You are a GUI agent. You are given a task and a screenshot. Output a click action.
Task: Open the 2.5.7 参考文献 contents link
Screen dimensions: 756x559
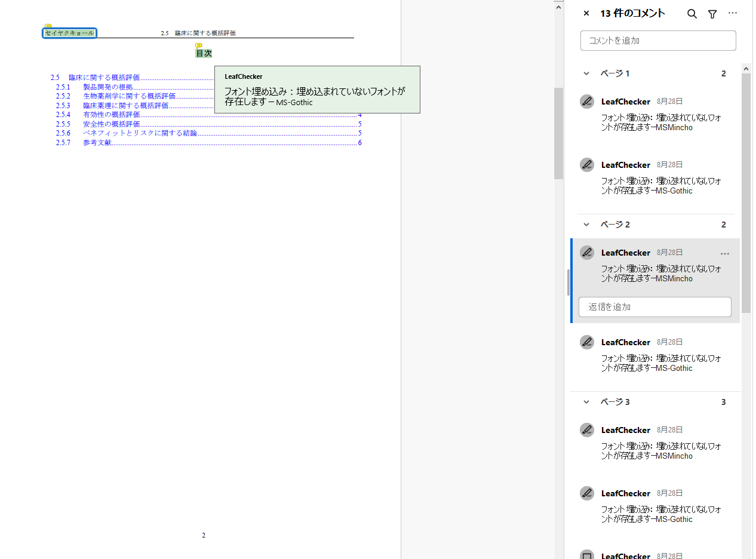pyautogui.click(x=97, y=143)
